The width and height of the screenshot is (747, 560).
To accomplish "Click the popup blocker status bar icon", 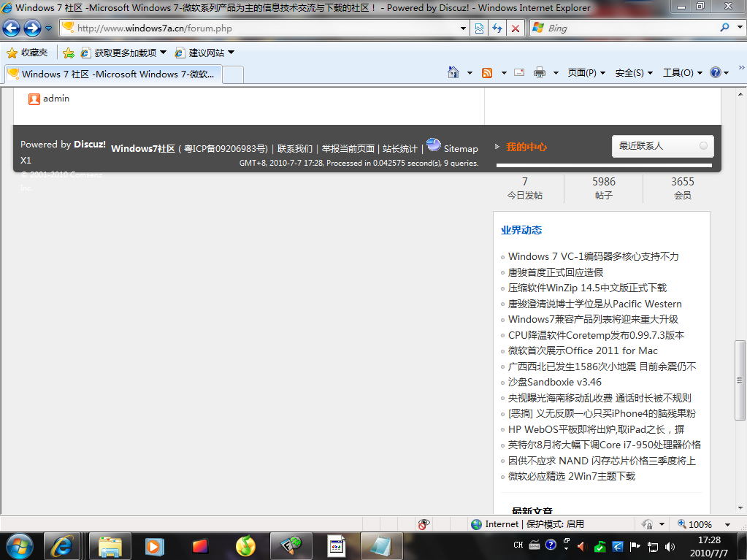I will point(424,524).
